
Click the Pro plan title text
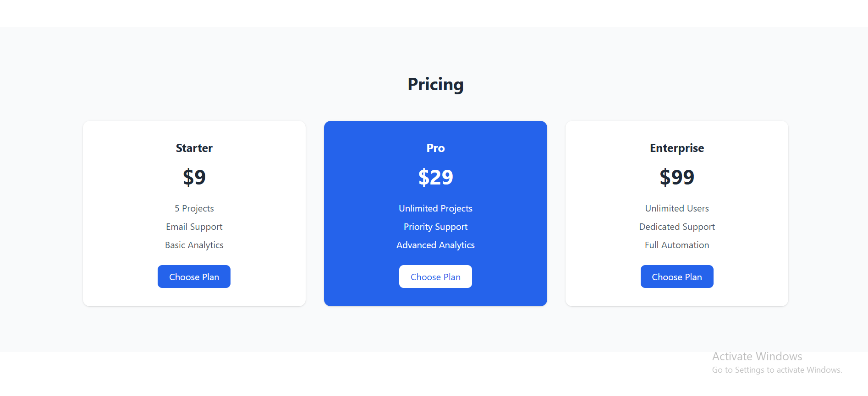tap(435, 148)
